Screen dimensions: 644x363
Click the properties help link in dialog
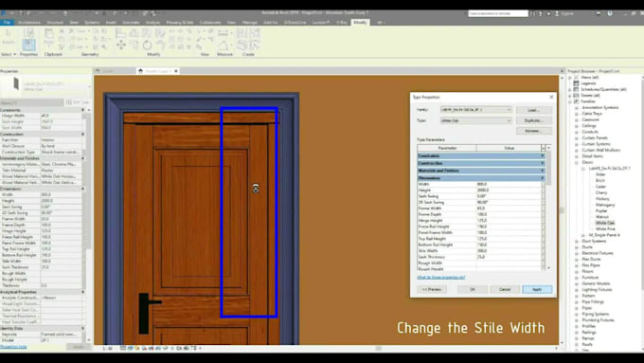(x=441, y=278)
